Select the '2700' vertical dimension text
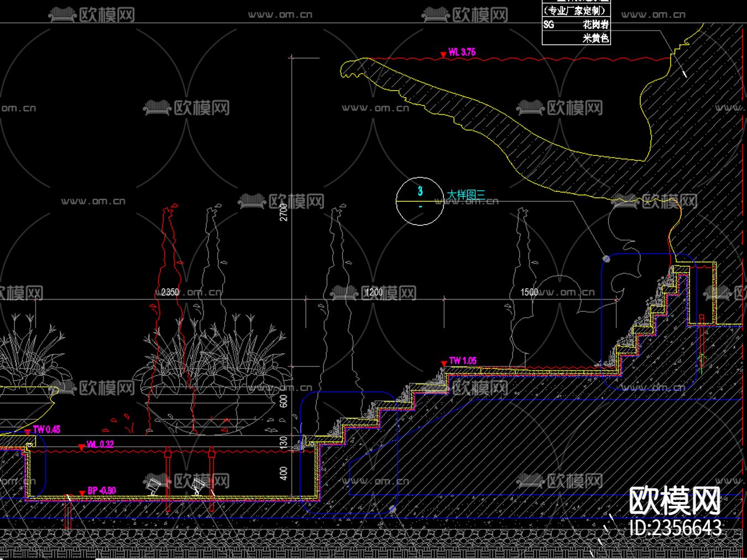 tap(284, 212)
